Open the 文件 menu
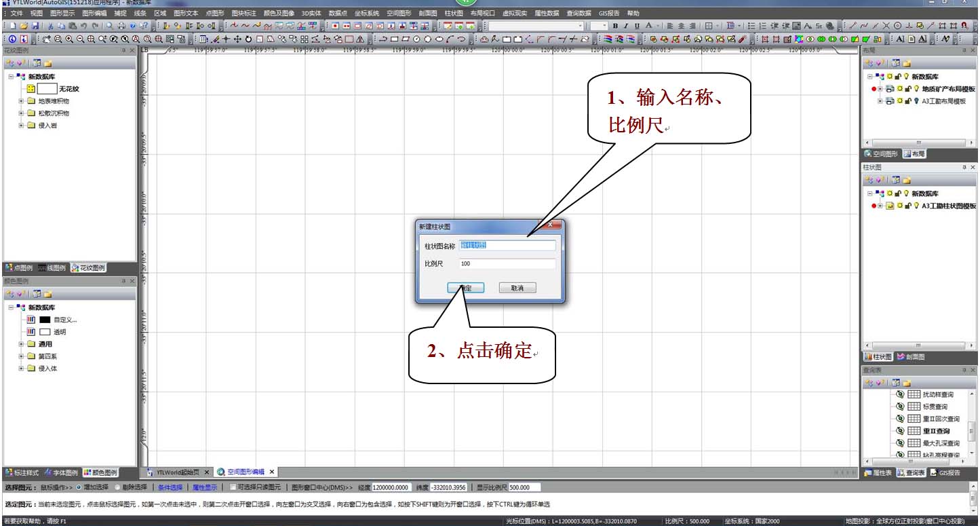The height and width of the screenshot is (526, 980). pos(16,13)
